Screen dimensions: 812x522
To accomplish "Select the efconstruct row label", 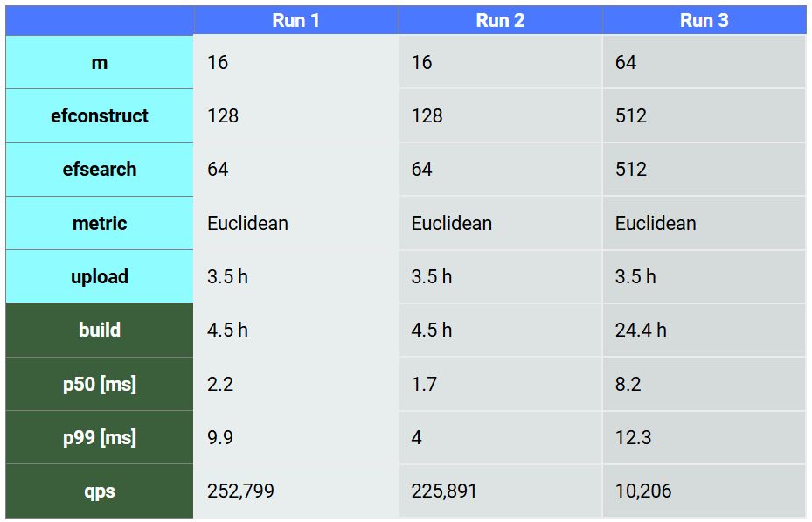I will 100,116.
